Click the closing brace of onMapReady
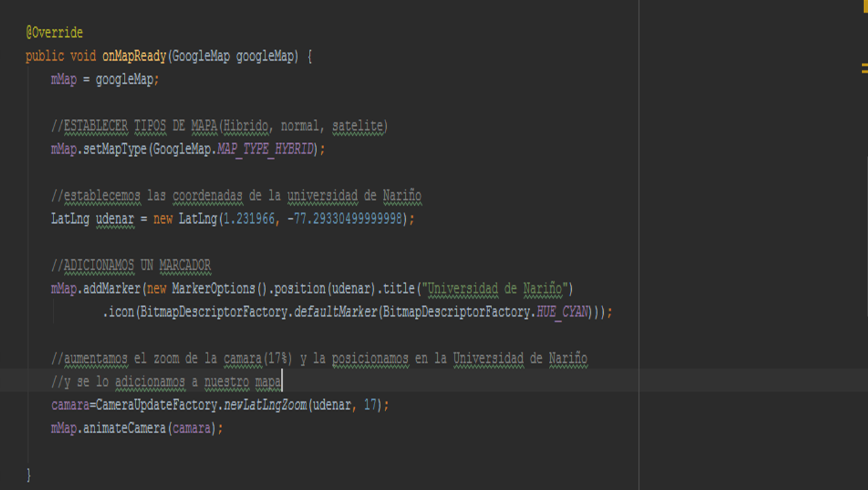The width and height of the screenshot is (868, 490). pyautogui.click(x=29, y=475)
